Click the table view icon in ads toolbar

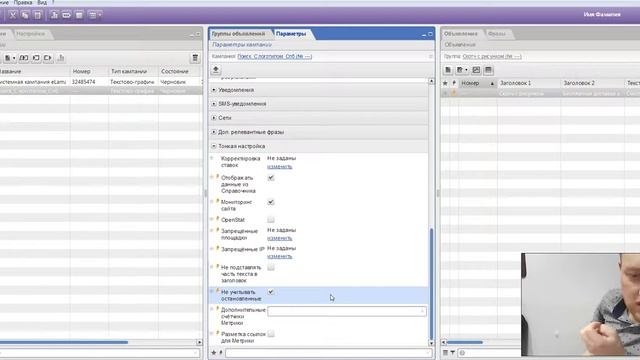[488, 70]
